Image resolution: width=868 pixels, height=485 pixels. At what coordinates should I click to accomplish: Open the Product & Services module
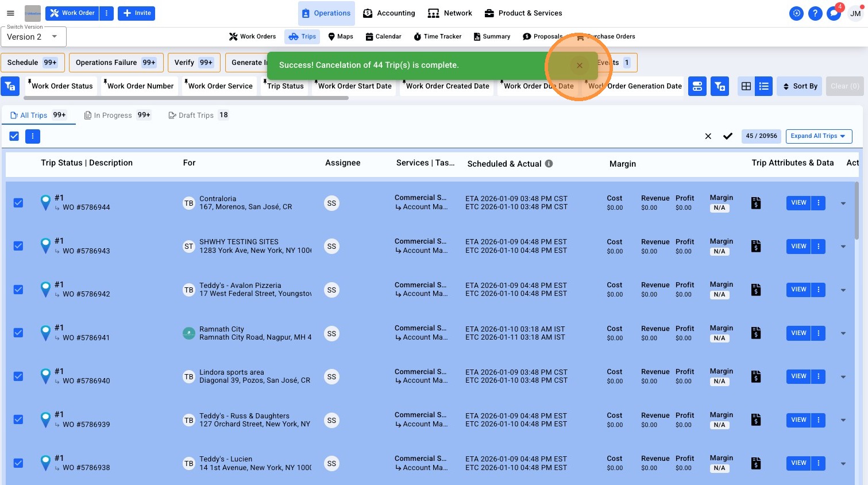click(523, 13)
